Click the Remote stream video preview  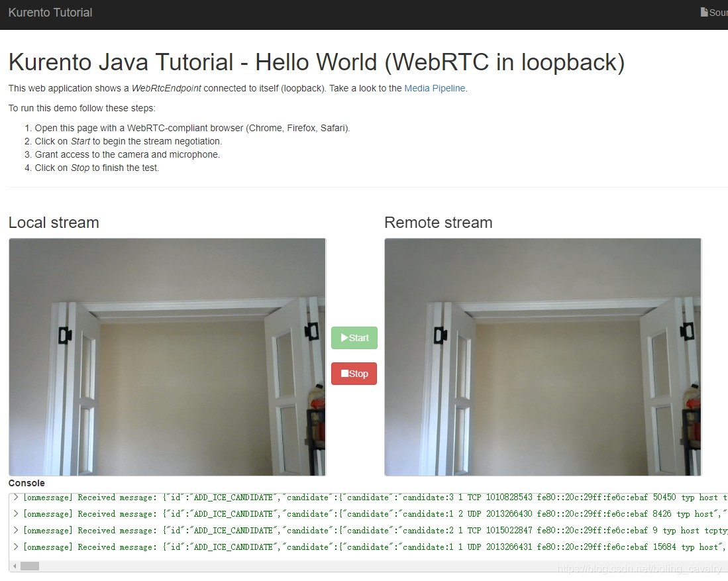point(543,356)
